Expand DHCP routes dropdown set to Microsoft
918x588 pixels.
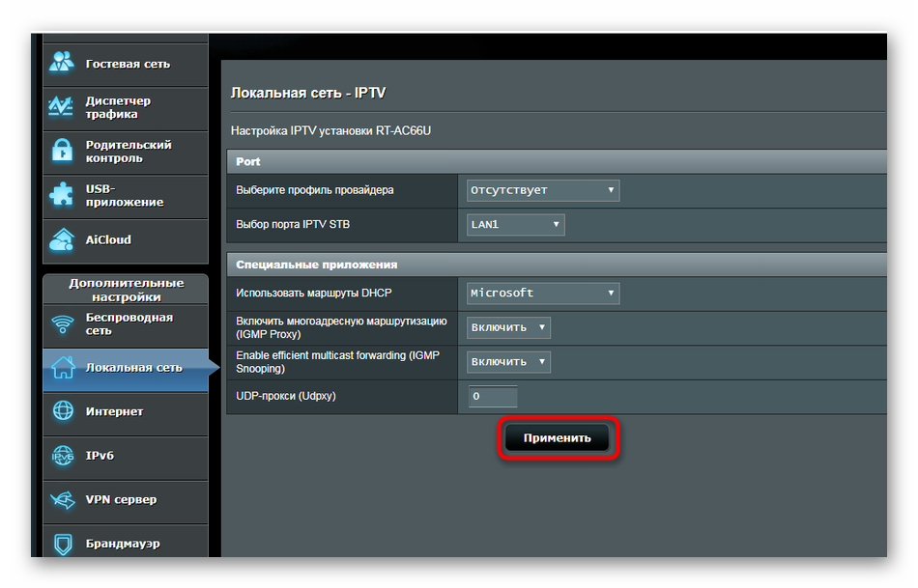[x=542, y=293]
